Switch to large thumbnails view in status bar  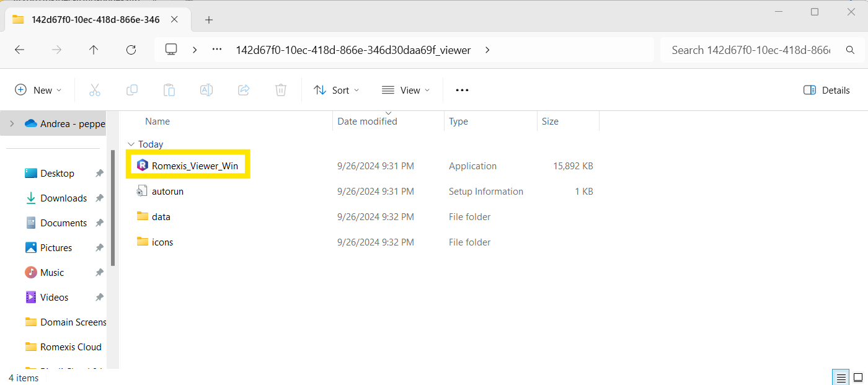click(x=857, y=378)
